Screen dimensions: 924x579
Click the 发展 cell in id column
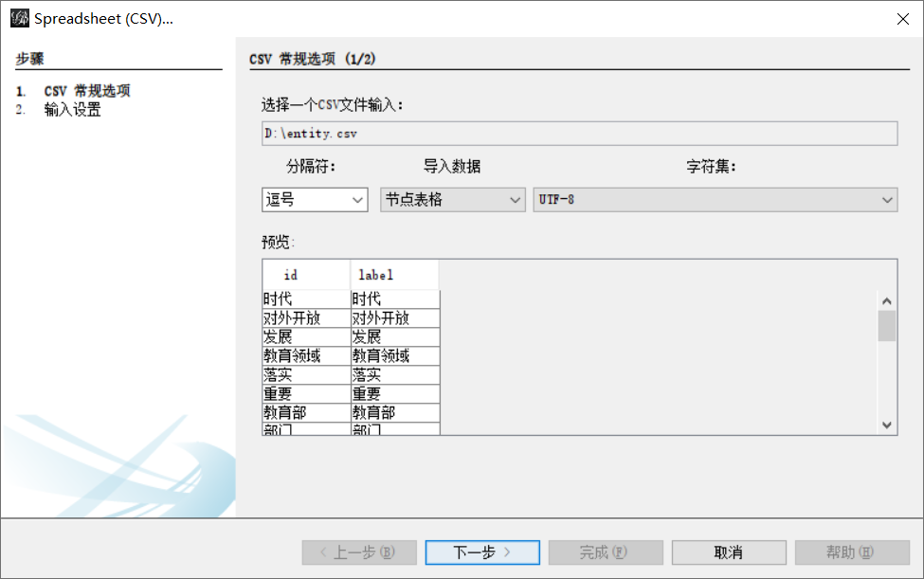[x=306, y=337]
